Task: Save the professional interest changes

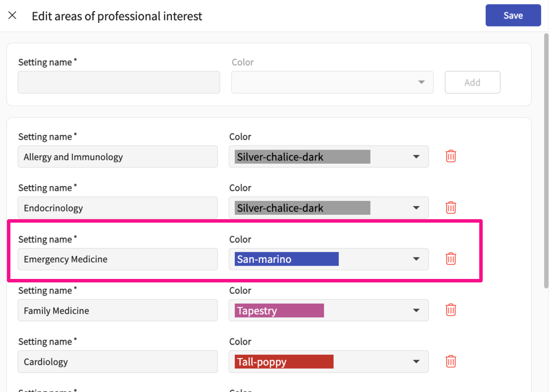Action: (513, 16)
